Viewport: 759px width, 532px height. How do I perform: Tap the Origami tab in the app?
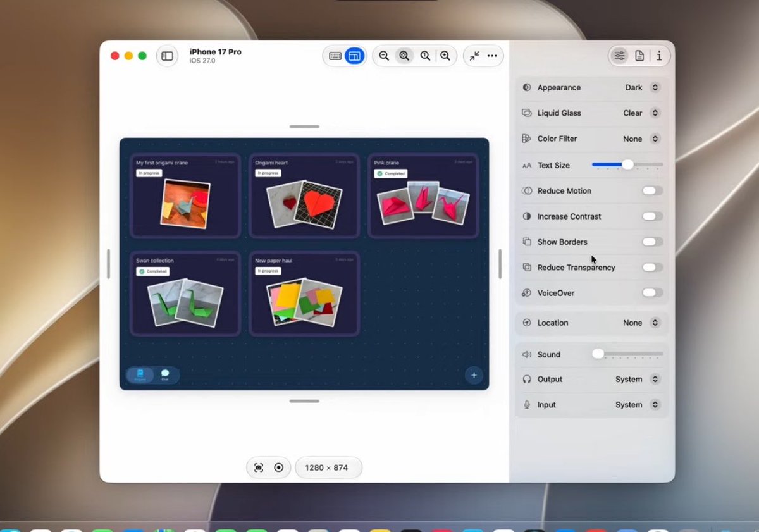coord(140,375)
